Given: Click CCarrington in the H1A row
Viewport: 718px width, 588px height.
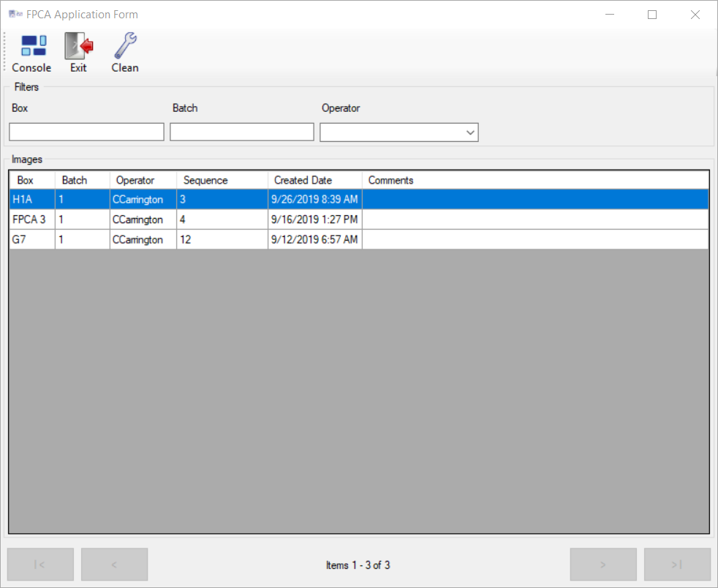Looking at the screenshot, I should (x=143, y=199).
